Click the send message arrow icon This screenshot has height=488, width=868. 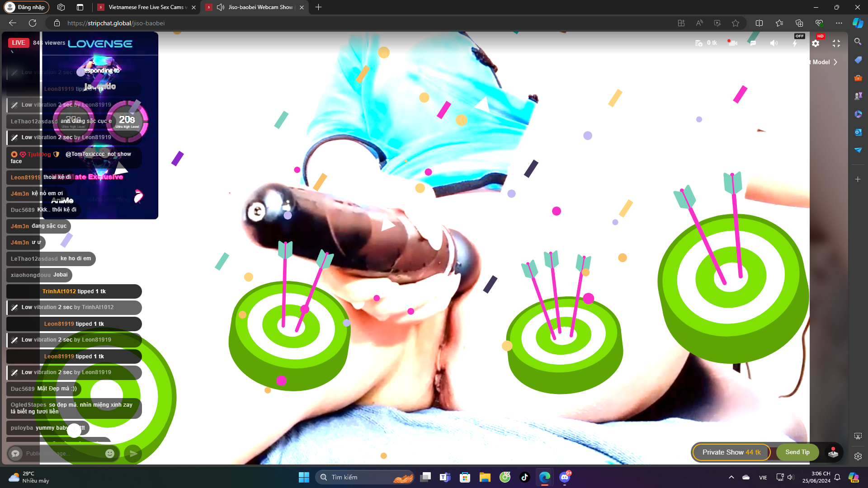point(133,453)
